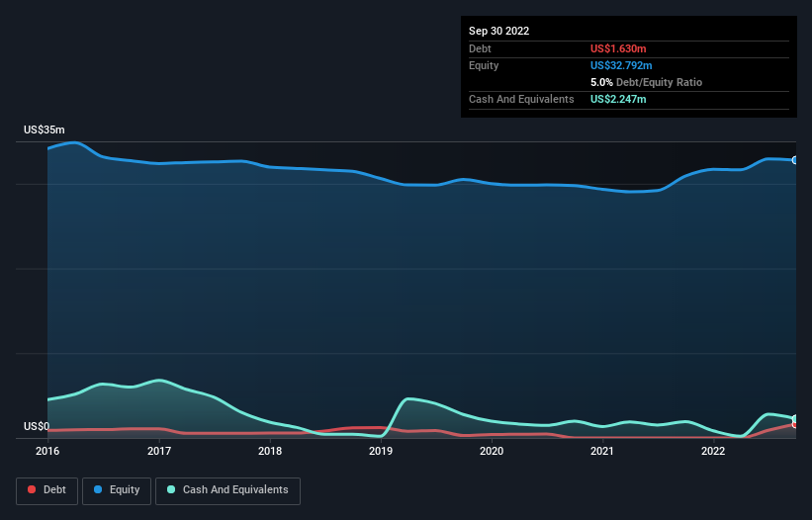Click the red Debt legend dot

coord(32,489)
